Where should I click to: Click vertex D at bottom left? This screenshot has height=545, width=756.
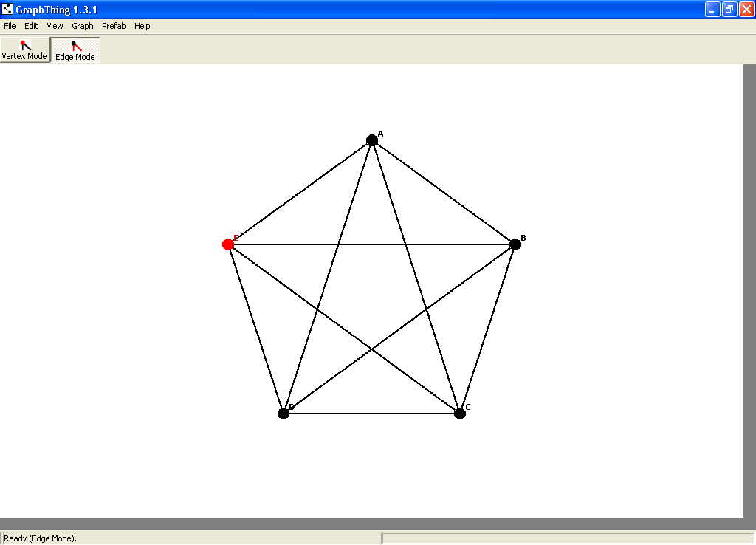coord(283,414)
